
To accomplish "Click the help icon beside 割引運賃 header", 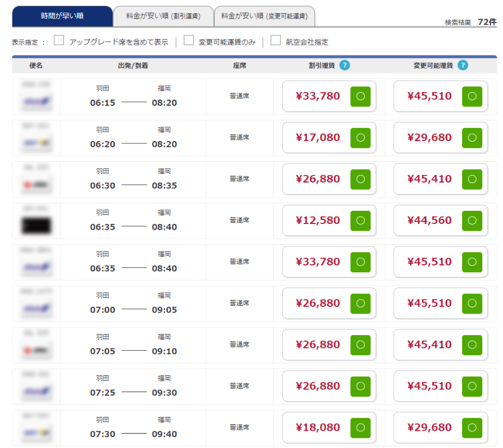I will tap(345, 65).
